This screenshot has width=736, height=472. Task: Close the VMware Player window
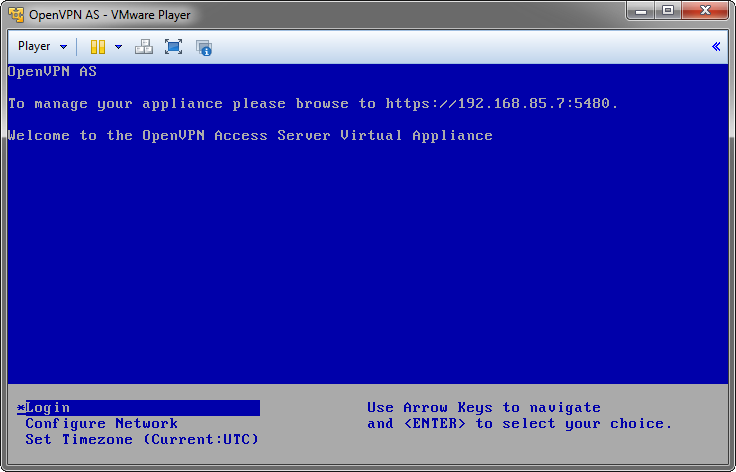[705, 11]
